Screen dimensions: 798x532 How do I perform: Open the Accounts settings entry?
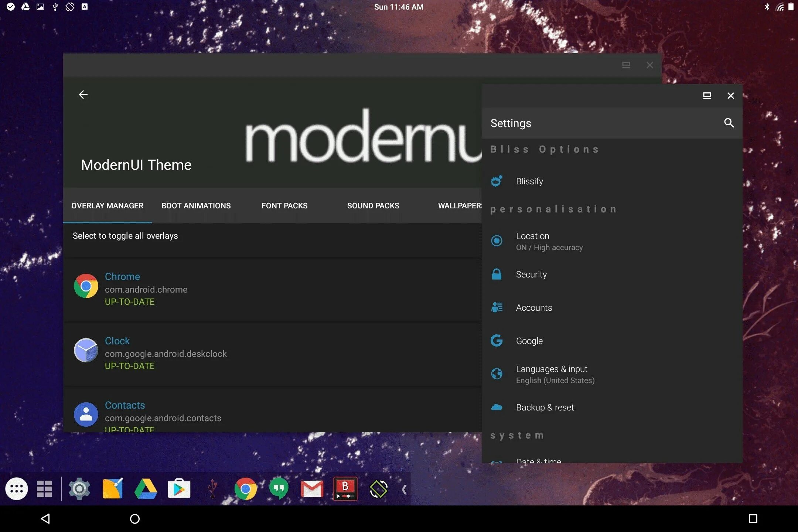pos(533,308)
